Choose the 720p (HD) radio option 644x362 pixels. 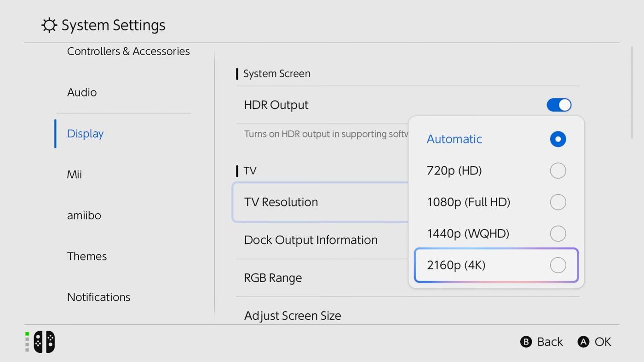[558, 171]
